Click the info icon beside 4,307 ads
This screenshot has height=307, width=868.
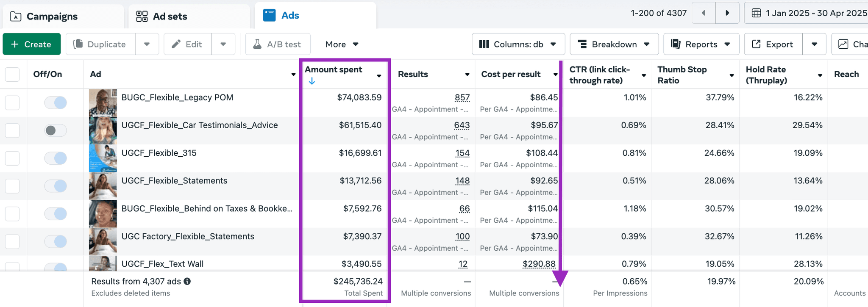187,281
